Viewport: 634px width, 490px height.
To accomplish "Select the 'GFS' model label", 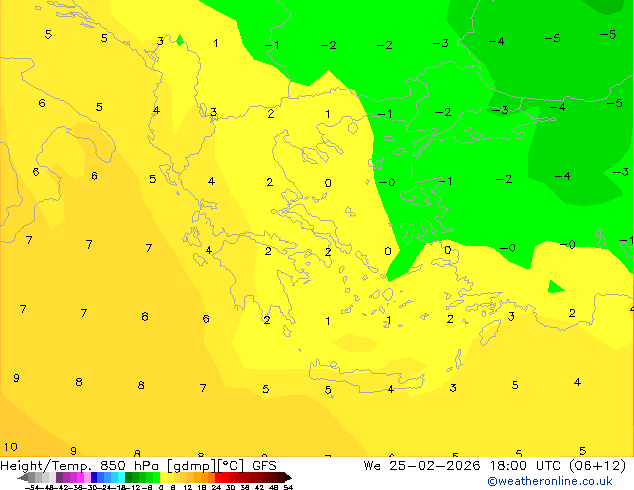I will click(264, 466).
